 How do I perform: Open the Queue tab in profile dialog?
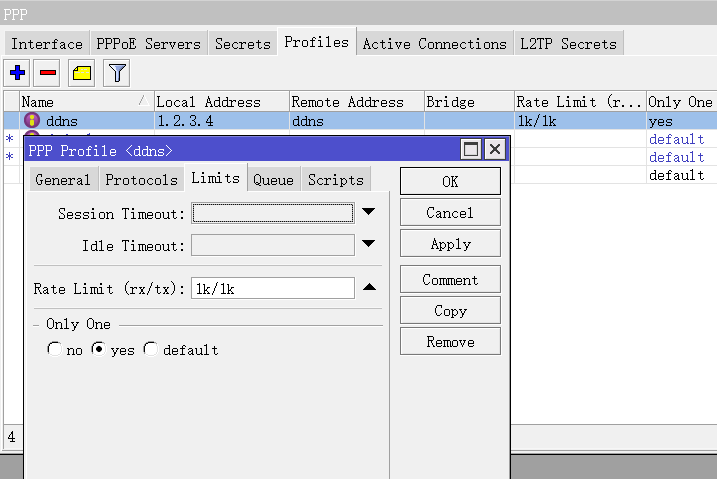(x=273, y=180)
